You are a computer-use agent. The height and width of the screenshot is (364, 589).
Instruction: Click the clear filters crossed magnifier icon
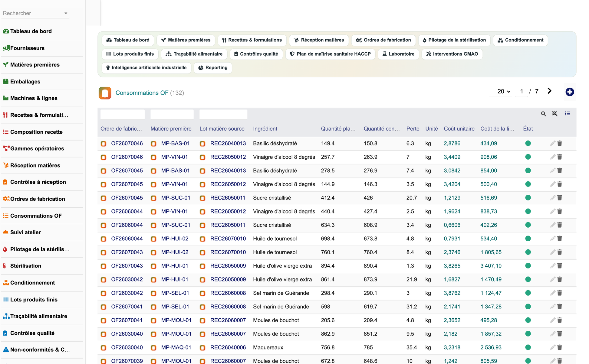click(x=554, y=114)
